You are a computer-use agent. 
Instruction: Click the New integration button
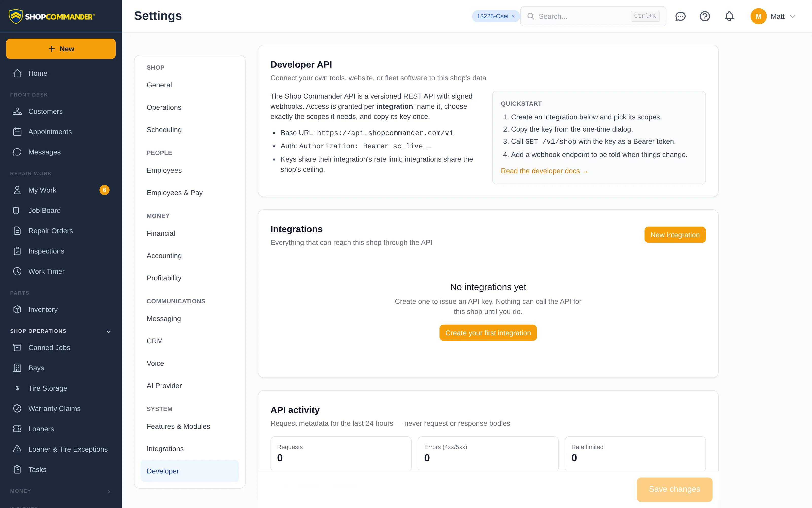[675, 235]
